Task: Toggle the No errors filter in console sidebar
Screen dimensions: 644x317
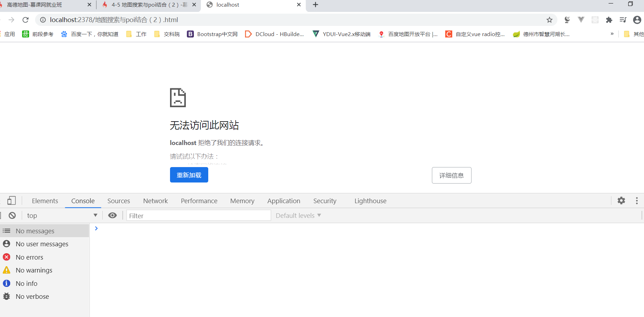Action: coord(30,257)
